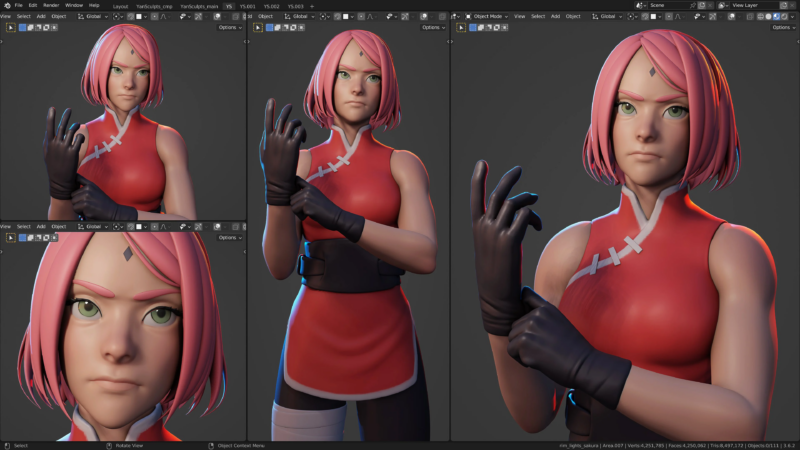Open Global orientation dropdown in top-left viewport
Viewport: 800px width, 450px height.
[93, 16]
